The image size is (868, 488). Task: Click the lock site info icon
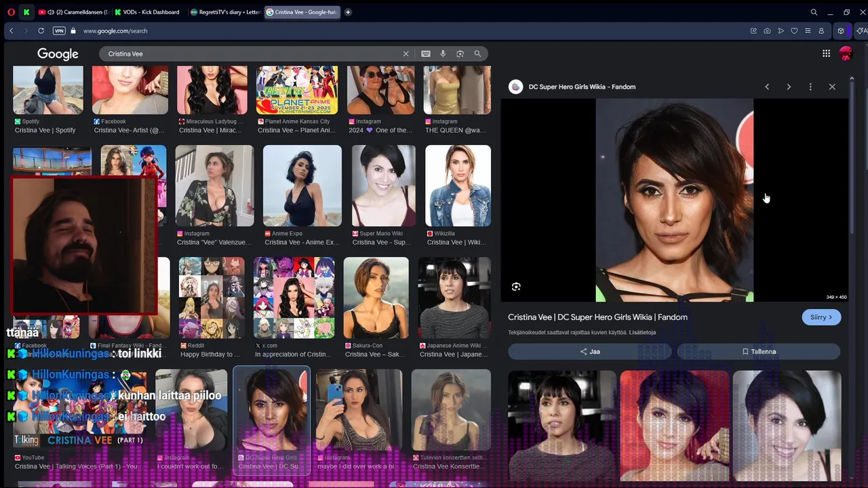pos(73,30)
